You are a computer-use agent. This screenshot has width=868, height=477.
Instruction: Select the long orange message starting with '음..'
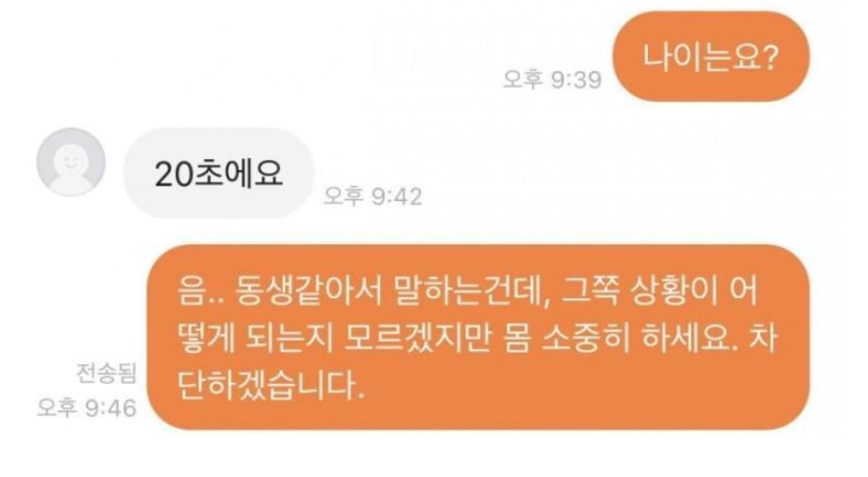(x=478, y=337)
